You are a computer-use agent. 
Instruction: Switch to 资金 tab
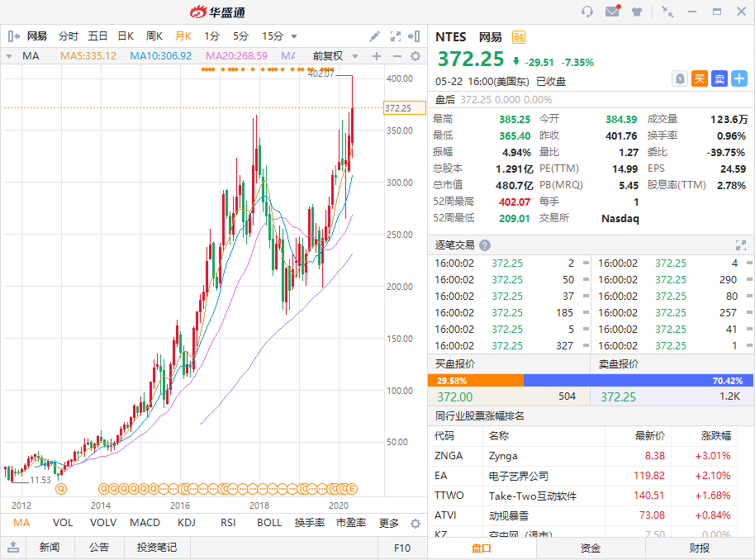click(591, 548)
